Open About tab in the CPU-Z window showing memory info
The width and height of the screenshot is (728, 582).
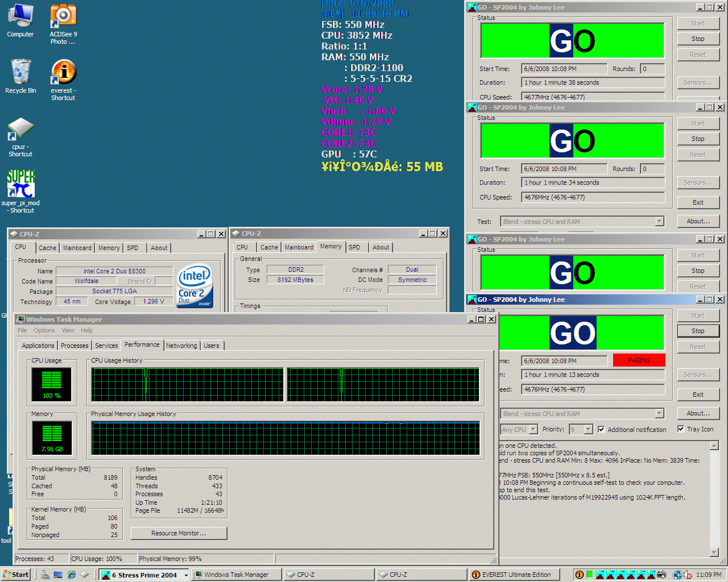381,247
